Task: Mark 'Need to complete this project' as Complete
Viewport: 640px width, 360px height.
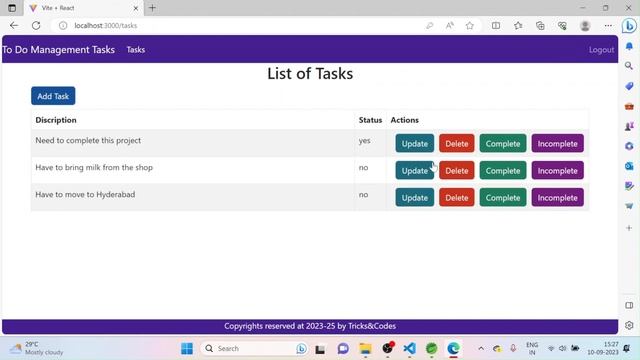Action: pyautogui.click(x=502, y=143)
